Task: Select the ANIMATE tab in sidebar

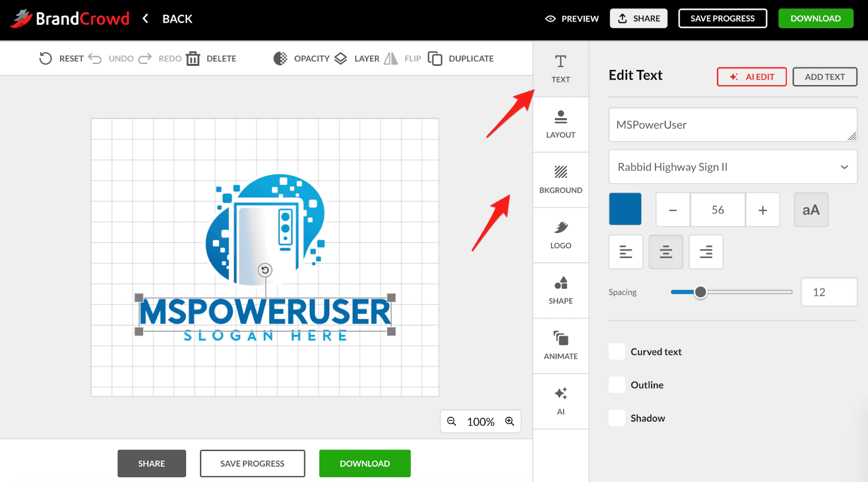Action: tap(561, 346)
